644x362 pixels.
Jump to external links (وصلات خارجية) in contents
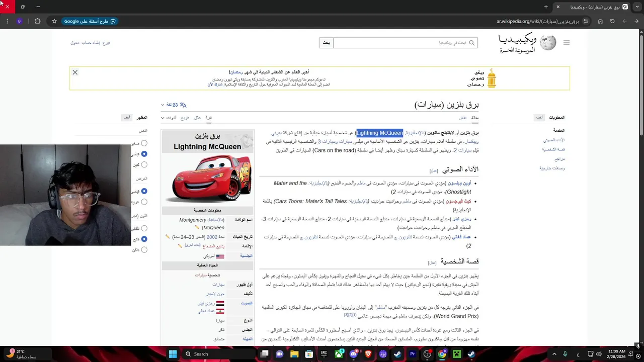coord(552,168)
